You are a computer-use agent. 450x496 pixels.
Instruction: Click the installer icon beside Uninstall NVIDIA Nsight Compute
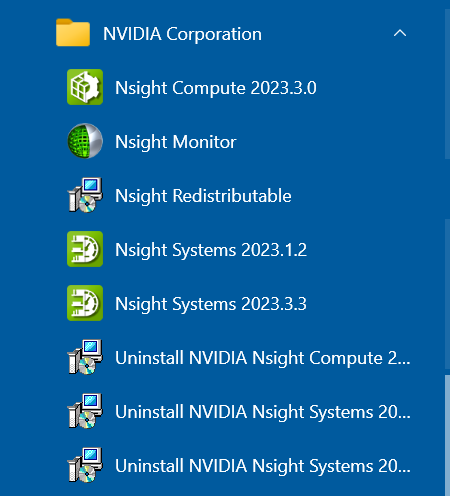tap(85, 357)
